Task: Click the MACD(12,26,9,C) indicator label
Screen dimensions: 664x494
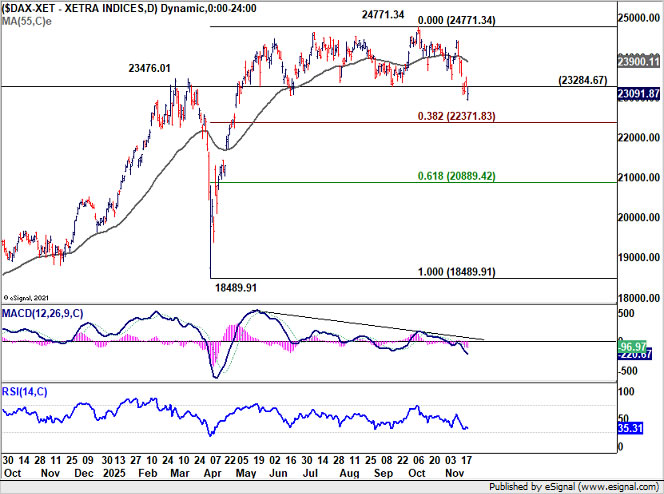Action: click(x=42, y=313)
